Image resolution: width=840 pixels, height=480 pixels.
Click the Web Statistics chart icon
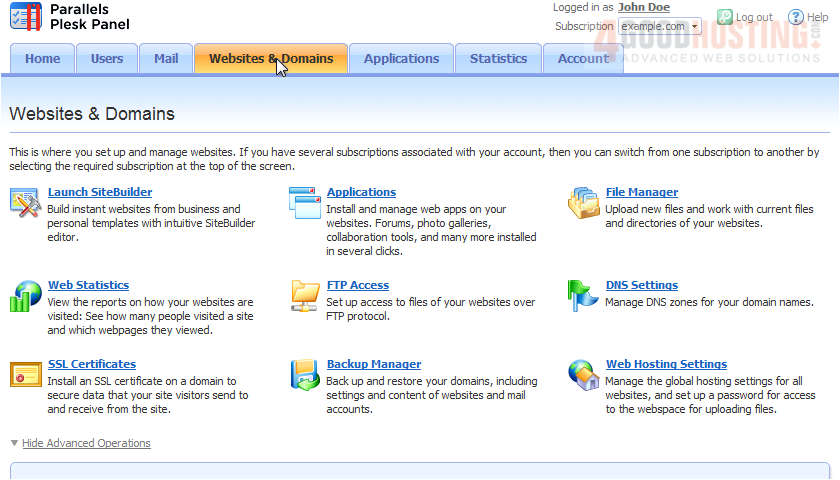[x=25, y=296]
